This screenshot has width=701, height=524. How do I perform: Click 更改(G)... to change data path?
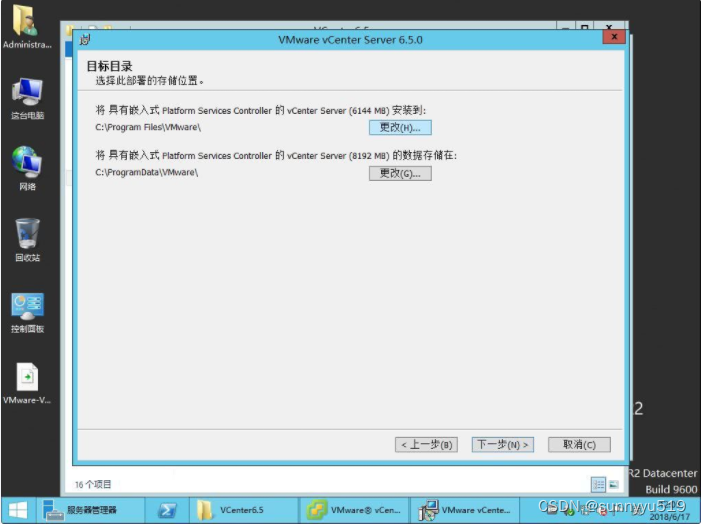coord(400,173)
